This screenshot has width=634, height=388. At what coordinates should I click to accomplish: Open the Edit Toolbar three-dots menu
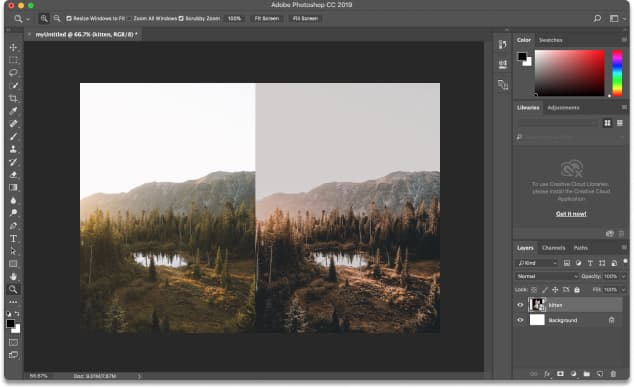[13, 302]
